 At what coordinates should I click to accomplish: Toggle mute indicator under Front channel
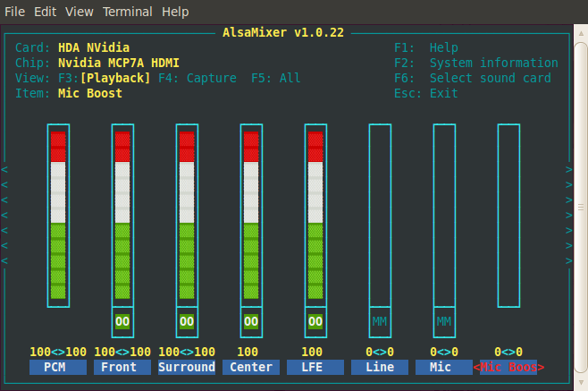122,320
